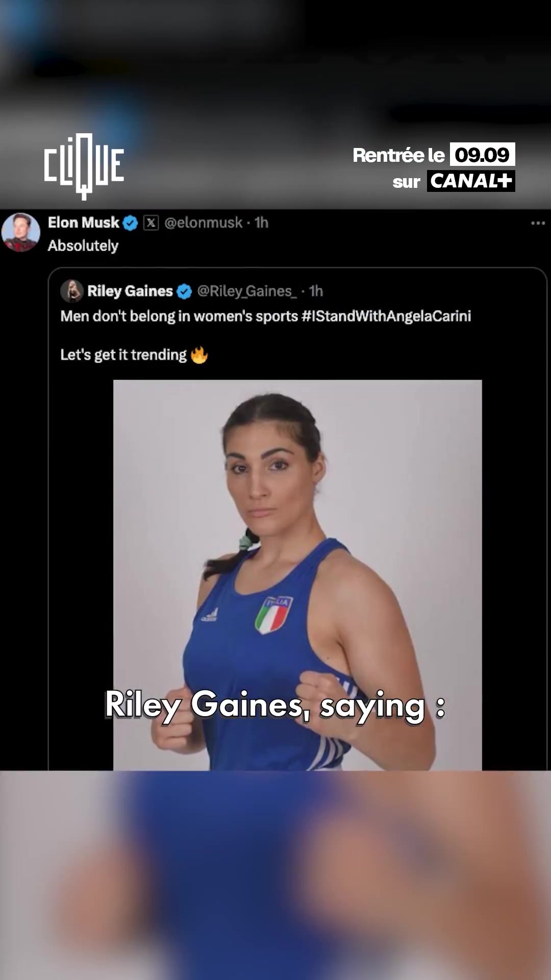Click the 1h timestamp on quoted post
Screen dimensions: 551x980
(x=316, y=291)
